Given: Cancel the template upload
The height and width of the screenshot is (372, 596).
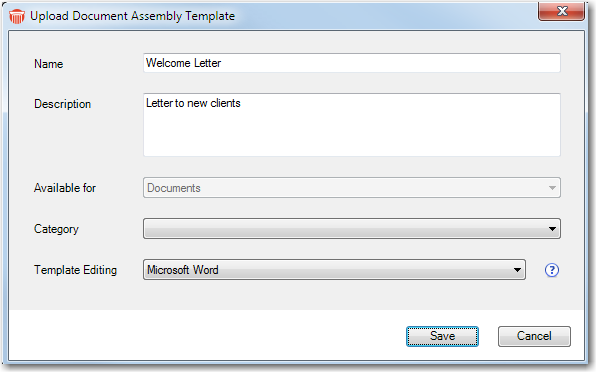Looking at the screenshot, I should coord(534,336).
